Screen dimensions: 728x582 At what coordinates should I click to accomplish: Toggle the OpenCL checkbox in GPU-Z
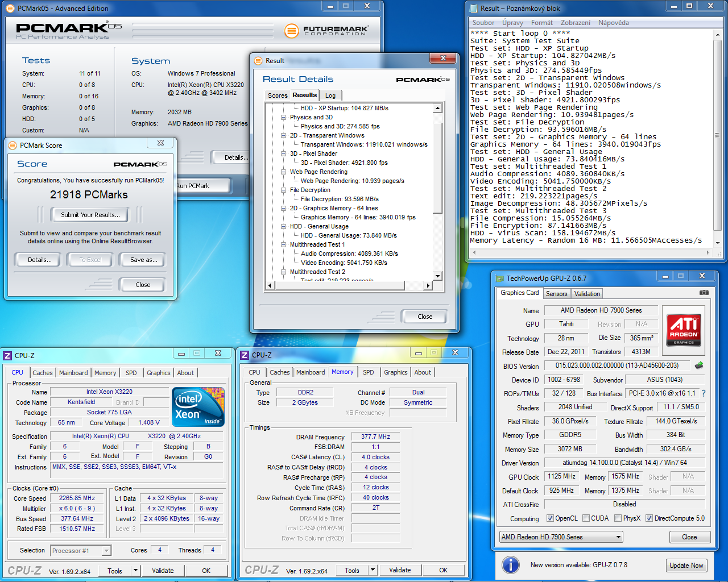550,518
